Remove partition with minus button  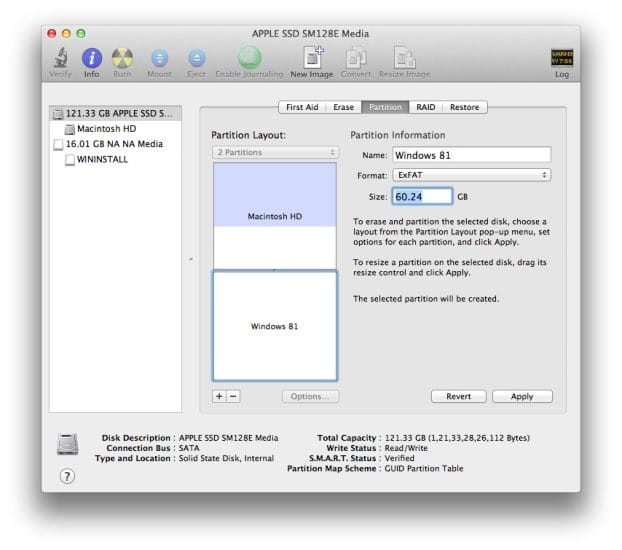coord(233,396)
